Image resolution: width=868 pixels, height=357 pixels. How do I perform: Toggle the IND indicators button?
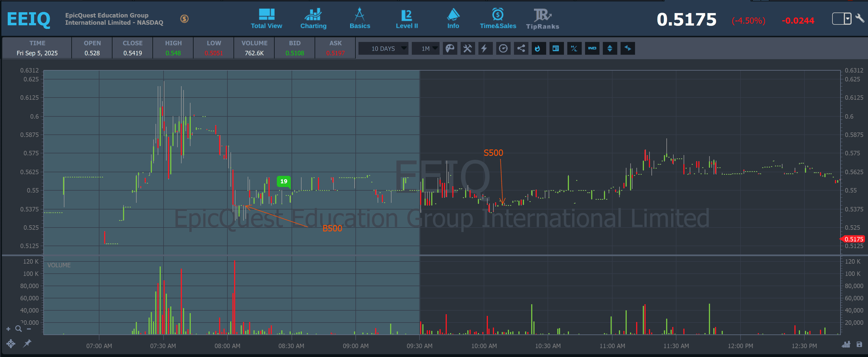coord(592,49)
